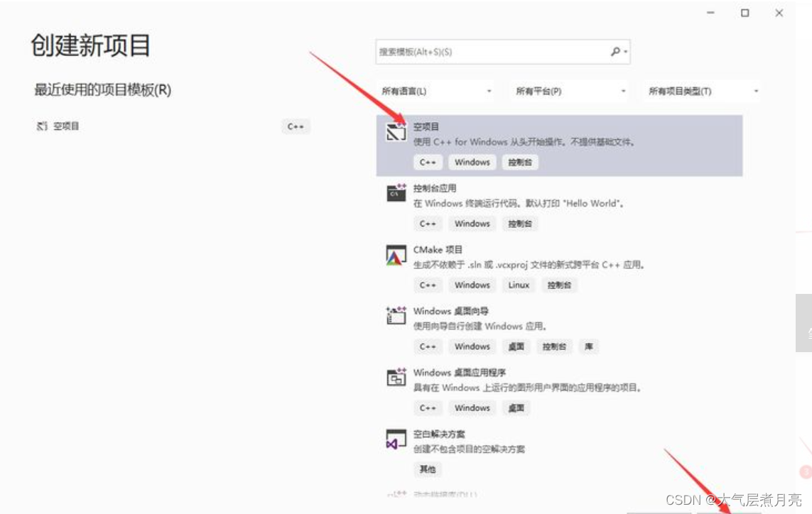Click the 库 tag under Windows 桌面向导

click(589, 346)
